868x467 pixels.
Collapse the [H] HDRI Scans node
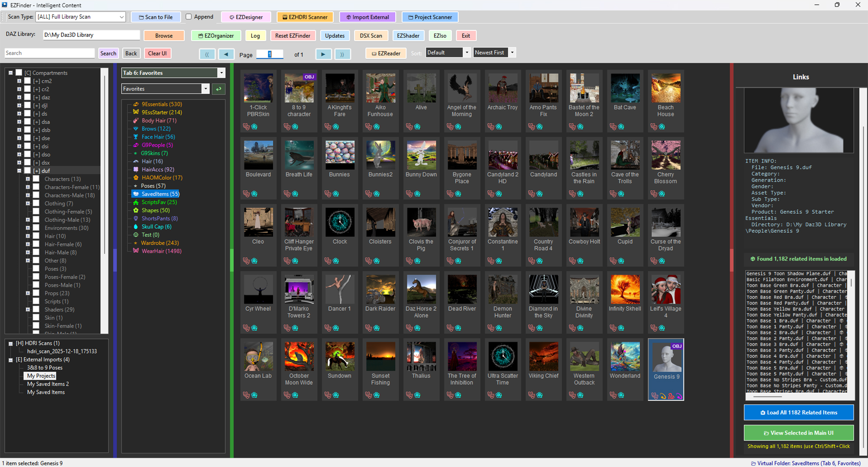11,343
